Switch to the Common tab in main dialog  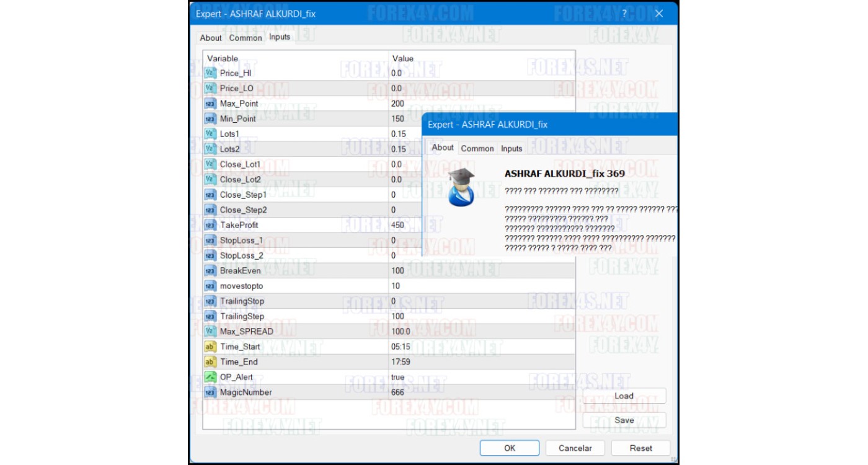[x=246, y=38]
